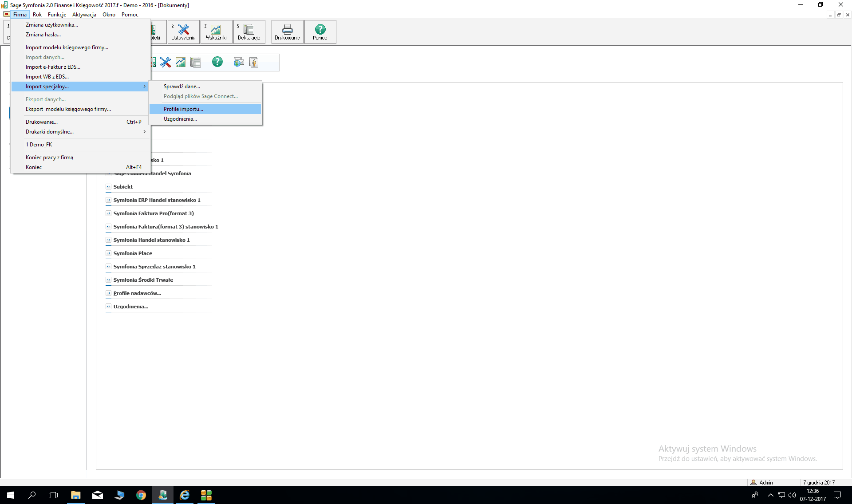The width and height of the screenshot is (852, 504).
Task: Open the Ustawienia toolbar button
Action: point(183,32)
